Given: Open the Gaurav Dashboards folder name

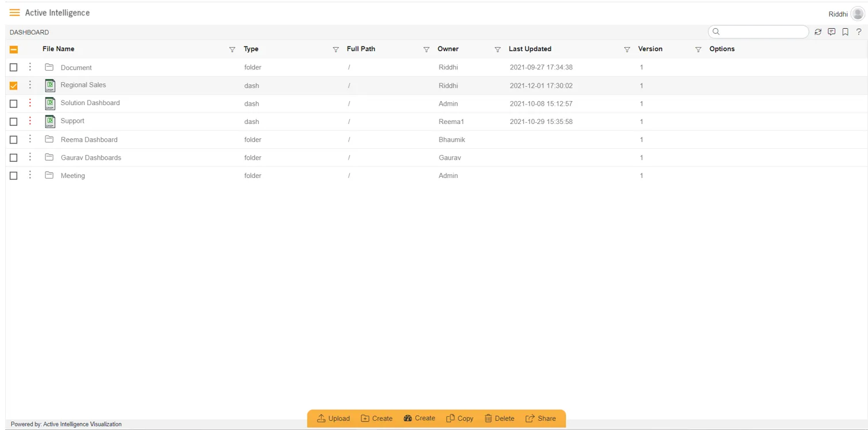Looking at the screenshot, I should [x=91, y=157].
